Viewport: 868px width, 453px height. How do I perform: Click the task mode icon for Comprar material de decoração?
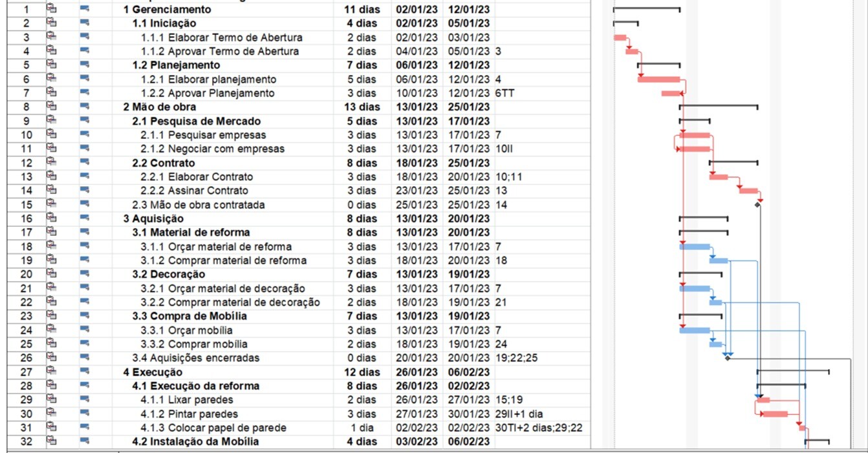(x=85, y=302)
